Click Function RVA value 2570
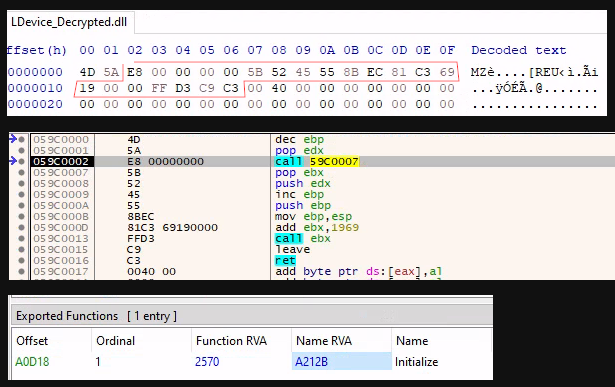This screenshot has height=387, width=615. 207,361
